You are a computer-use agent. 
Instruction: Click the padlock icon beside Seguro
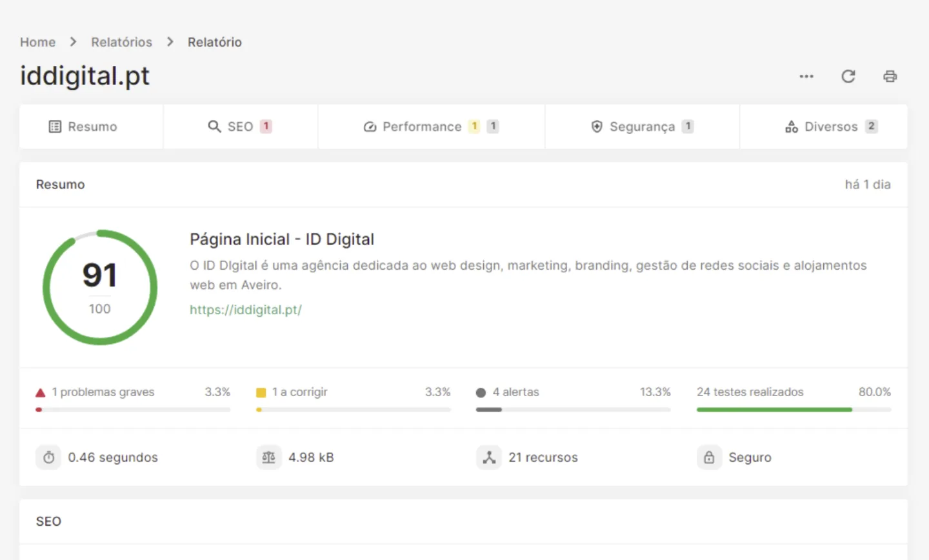pos(709,457)
